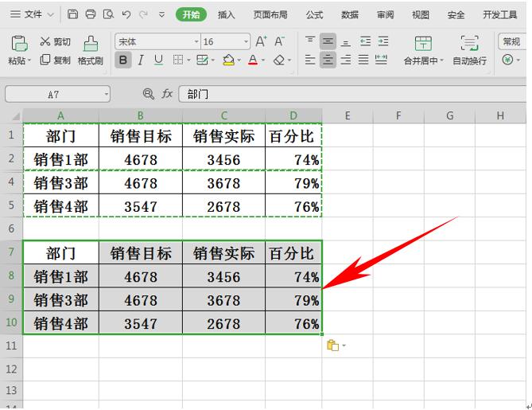
Task: Apply cell borders icon
Action: click(x=178, y=61)
